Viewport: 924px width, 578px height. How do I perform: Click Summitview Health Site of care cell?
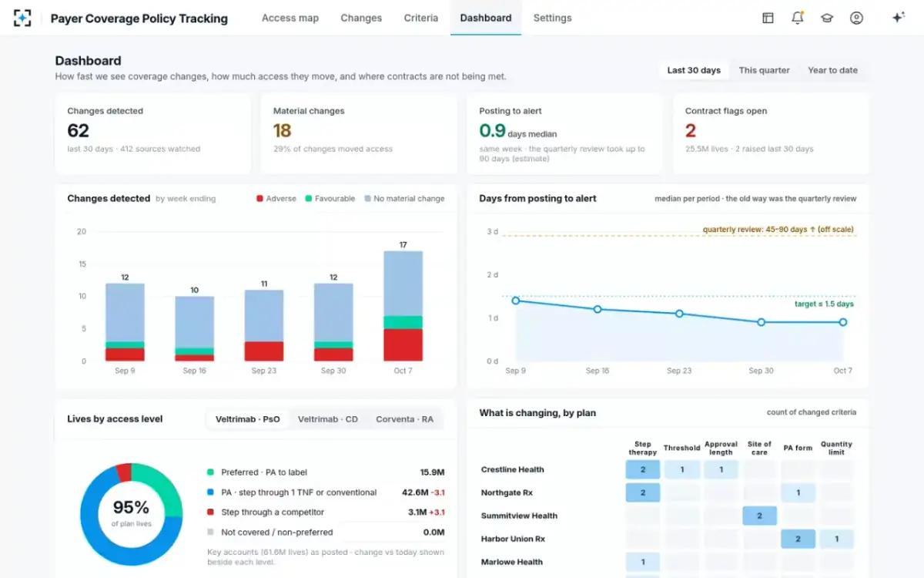[759, 516]
